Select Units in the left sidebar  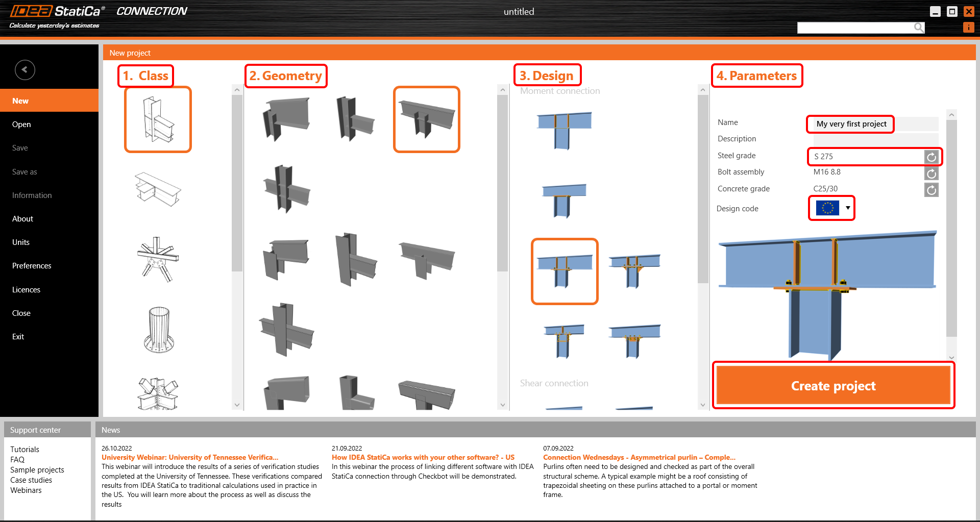click(21, 242)
